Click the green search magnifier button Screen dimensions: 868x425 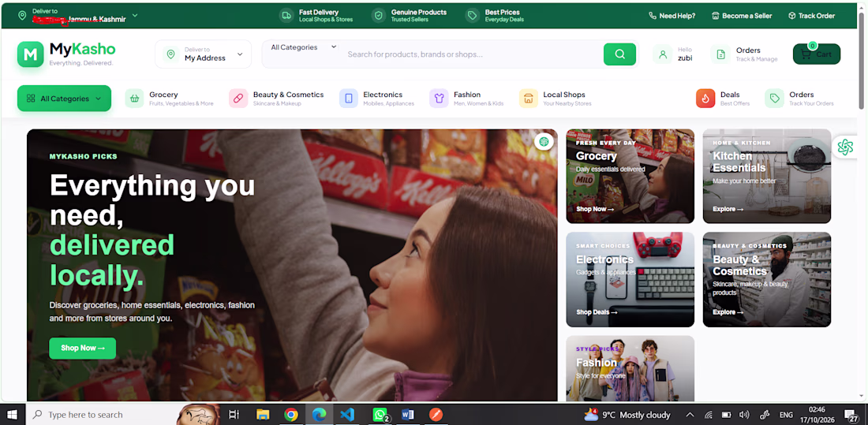click(x=619, y=54)
